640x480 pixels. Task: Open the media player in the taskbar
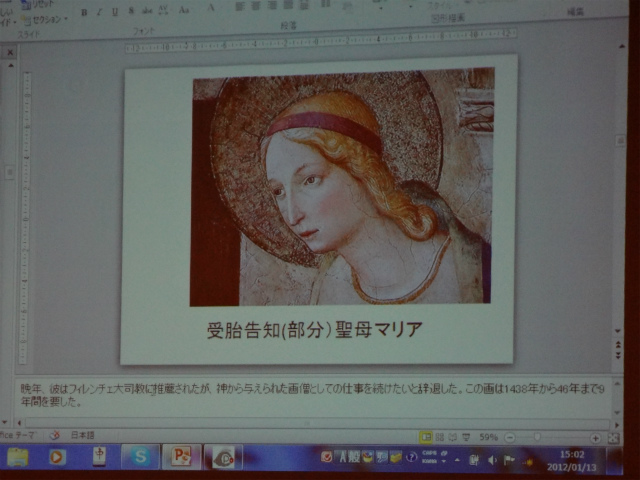tap(58, 457)
